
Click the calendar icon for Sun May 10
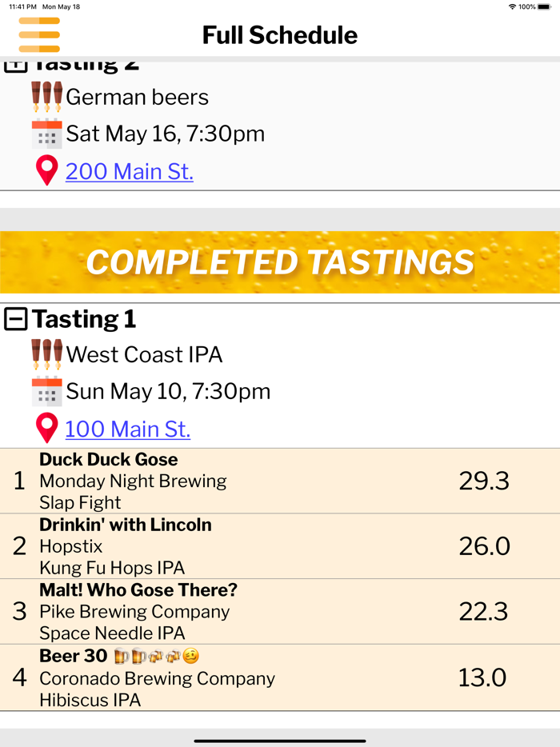[x=46, y=391]
